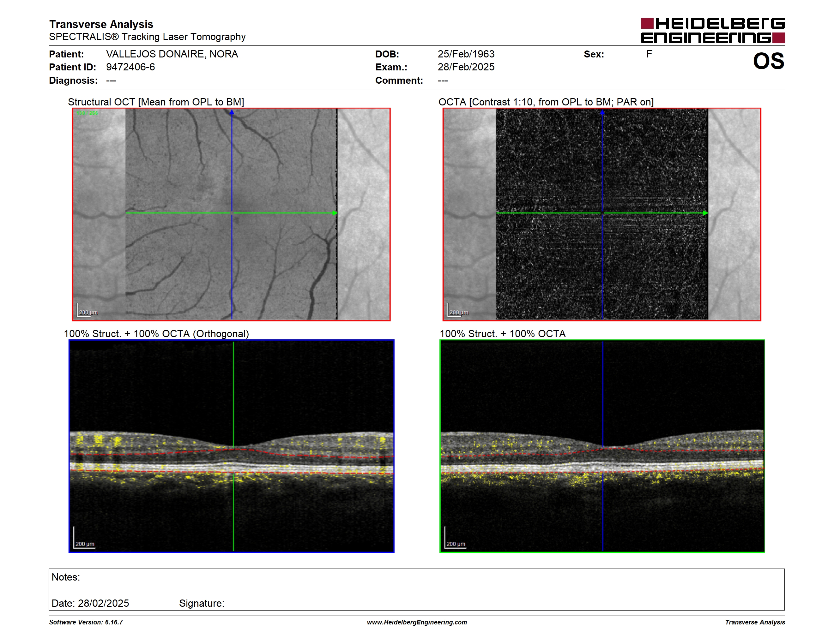Image resolution: width=834 pixels, height=644 pixels.
Task: Click the Sex value F
Action: click(649, 54)
